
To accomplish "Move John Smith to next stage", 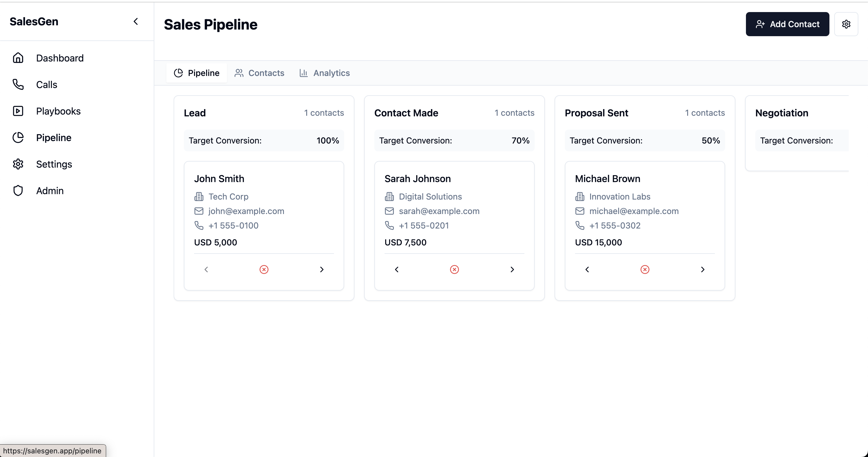I will pos(322,269).
